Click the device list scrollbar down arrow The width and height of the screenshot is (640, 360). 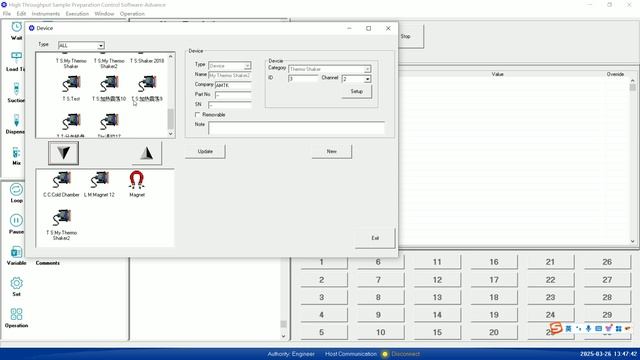pos(171,134)
